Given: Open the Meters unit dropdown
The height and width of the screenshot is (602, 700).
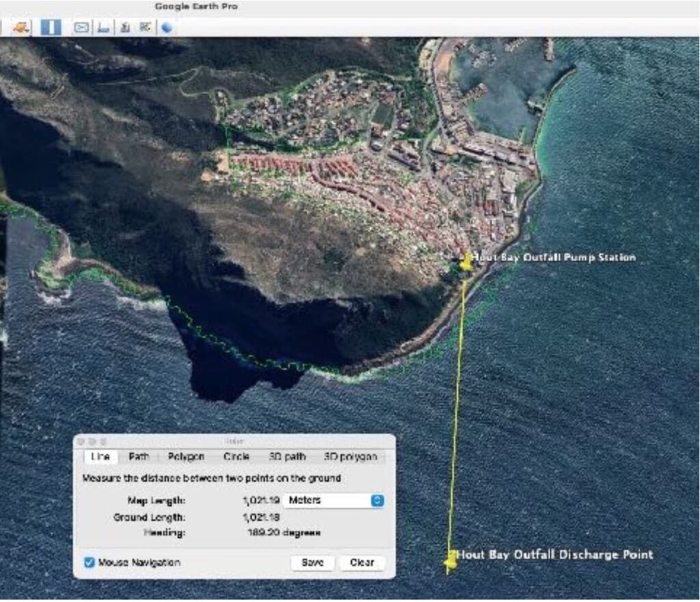Looking at the screenshot, I should [333, 500].
